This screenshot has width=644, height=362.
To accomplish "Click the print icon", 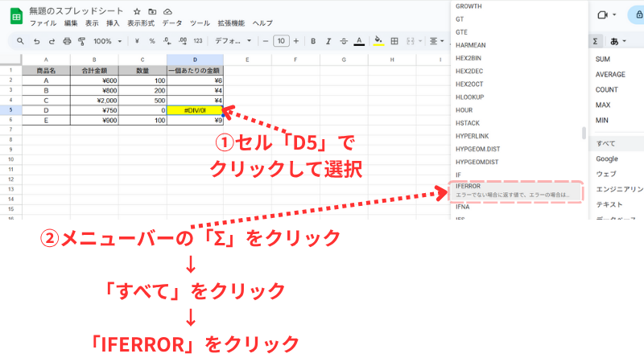I will pos(68,41).
